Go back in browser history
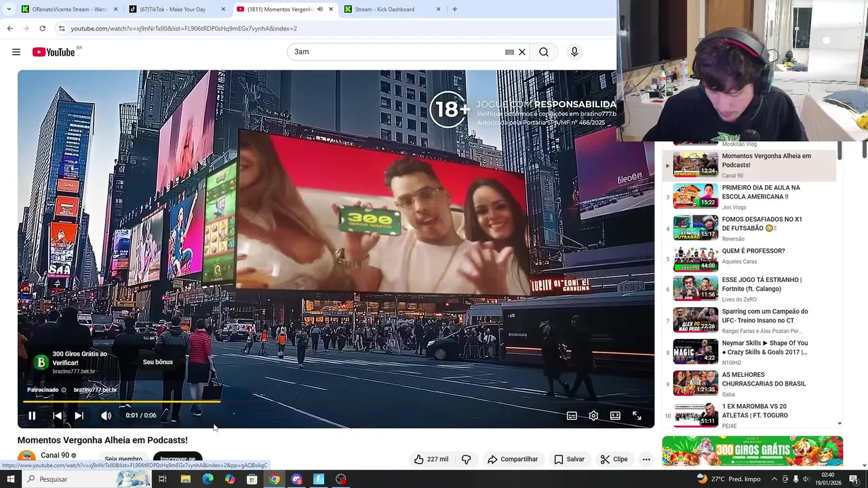This screenshot has width=868, height=488. 9,28
